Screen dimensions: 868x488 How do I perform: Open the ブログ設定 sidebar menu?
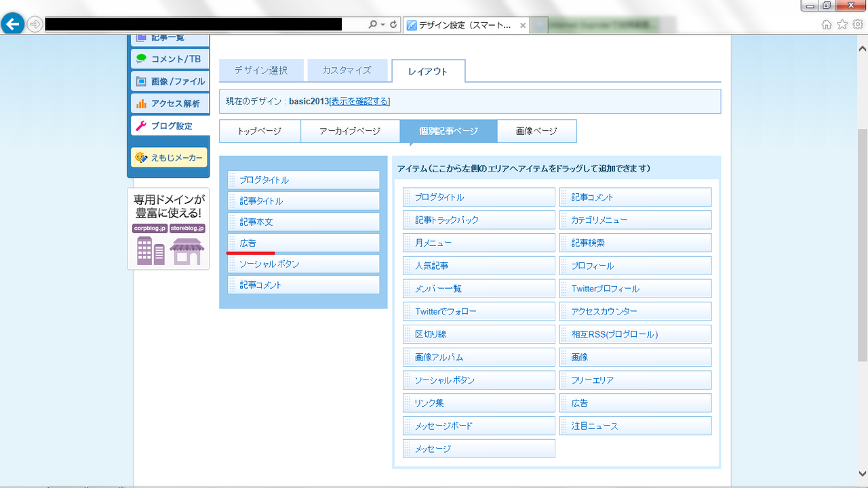pyautogui.click(x=170, y=125)
